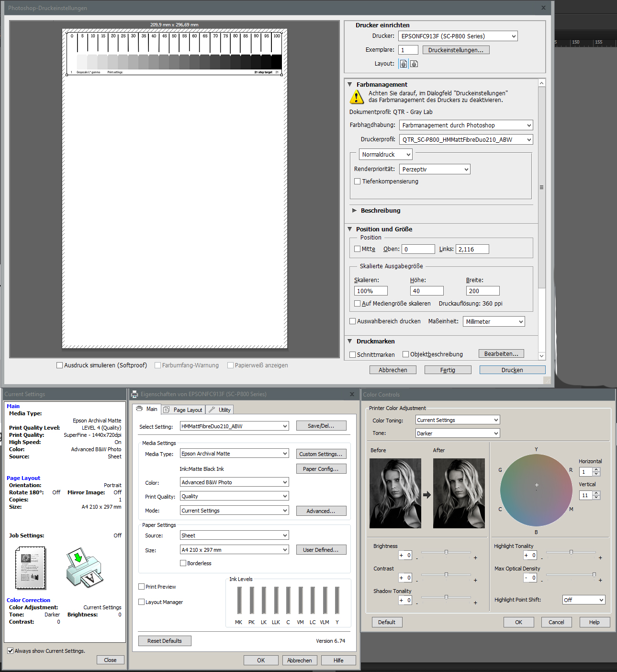Click the Brightness slider handle

(446, 553)
